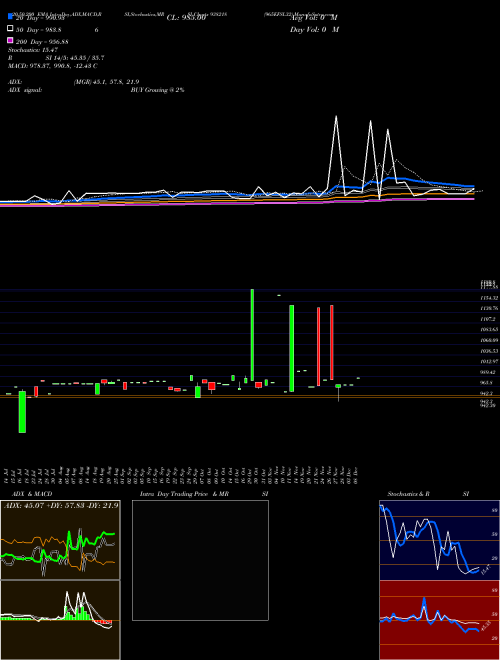Image resolution: width=500 pixels, height=660 pixels.
Task: Click the 'Stochastics & R' panel title
Action: point(409,494)
